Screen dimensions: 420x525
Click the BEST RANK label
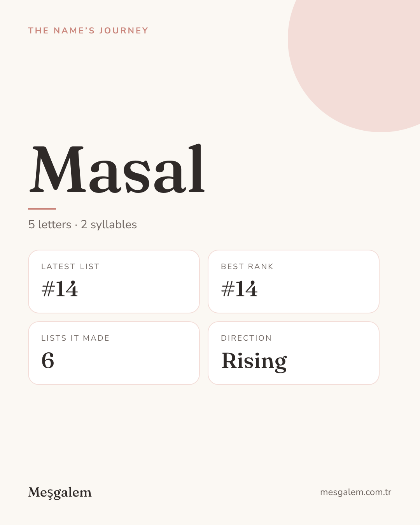coord(247,266)
